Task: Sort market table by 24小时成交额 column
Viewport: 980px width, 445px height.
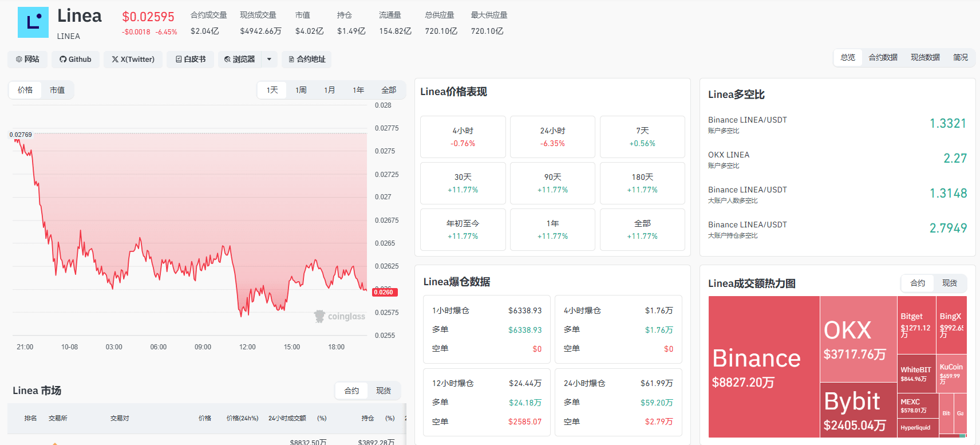Action: click(287, 418)
